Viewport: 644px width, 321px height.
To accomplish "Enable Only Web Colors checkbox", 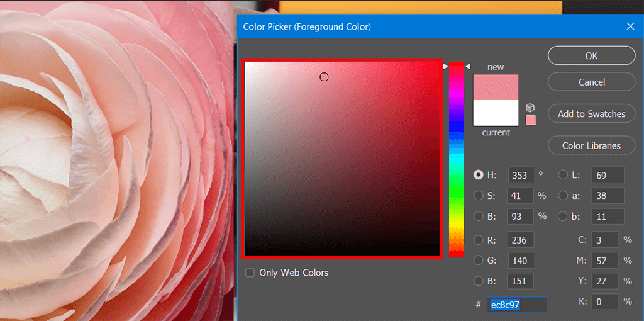I will [250, 273].
